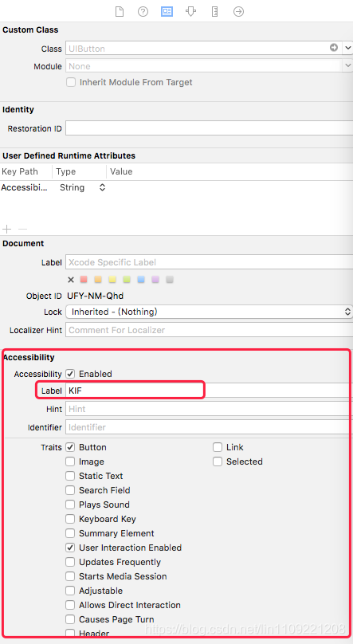Check the Selected trait
The height and width of the screenshot is (644, 353).
(x=218, y=461)
